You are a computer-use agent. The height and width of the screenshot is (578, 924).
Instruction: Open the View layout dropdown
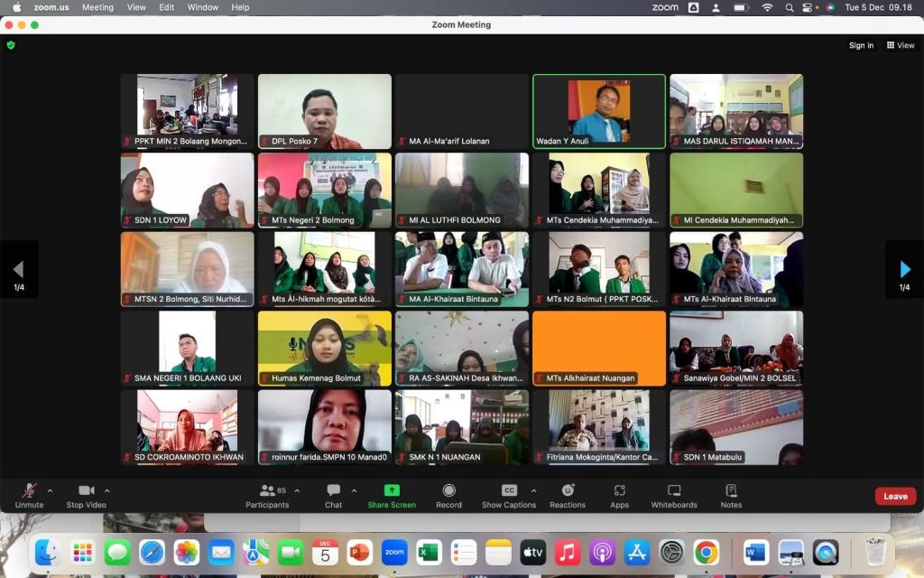pyautogui.click(x=901, y=45)
